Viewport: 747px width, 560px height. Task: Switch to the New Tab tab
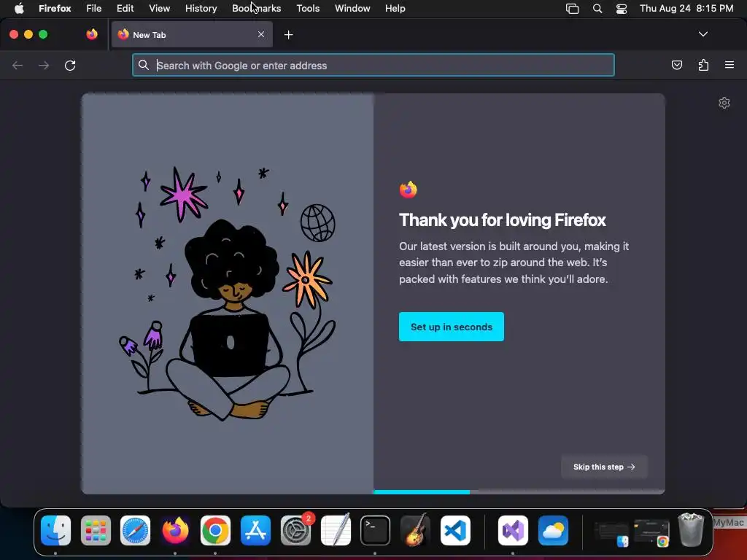click(192, 34)
